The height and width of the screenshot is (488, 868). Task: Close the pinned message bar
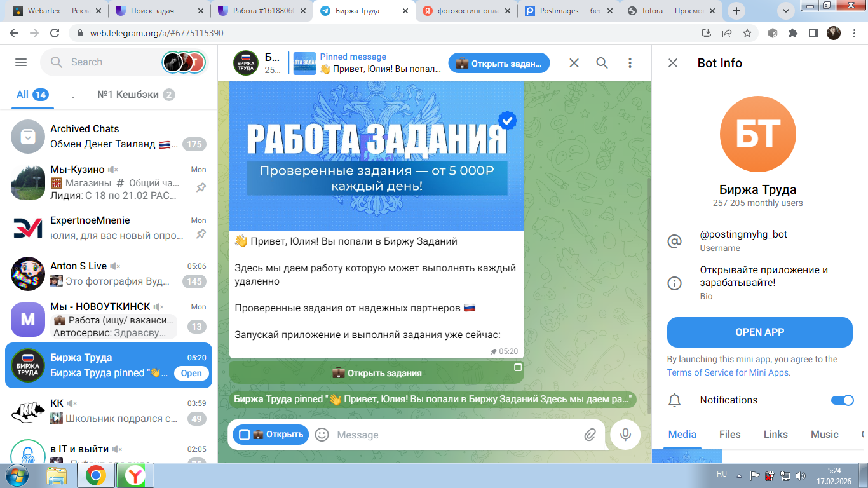click(574, 63)
